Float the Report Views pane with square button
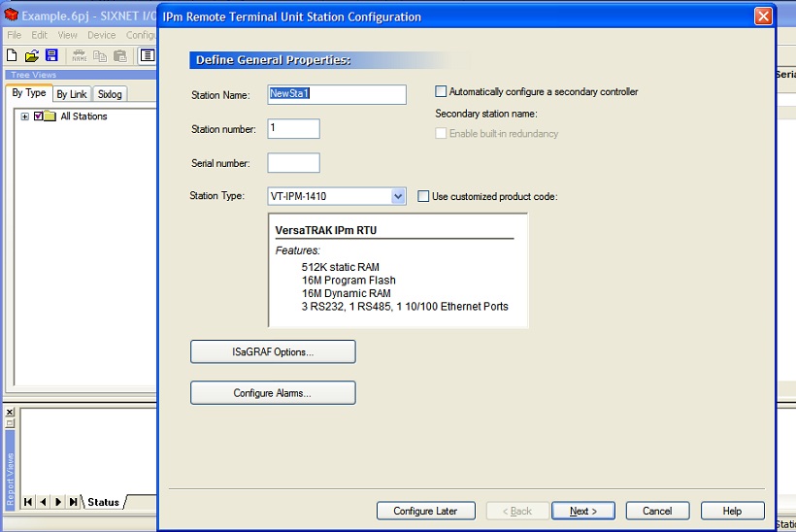796x532 pixels. [10, 422]
